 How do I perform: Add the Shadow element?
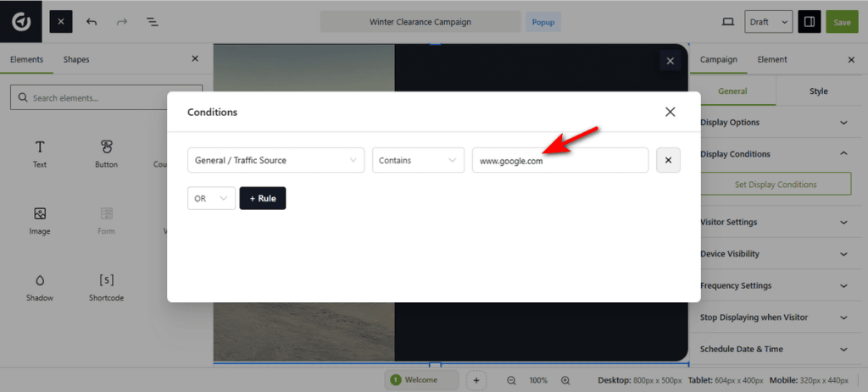tap(40, 288)
